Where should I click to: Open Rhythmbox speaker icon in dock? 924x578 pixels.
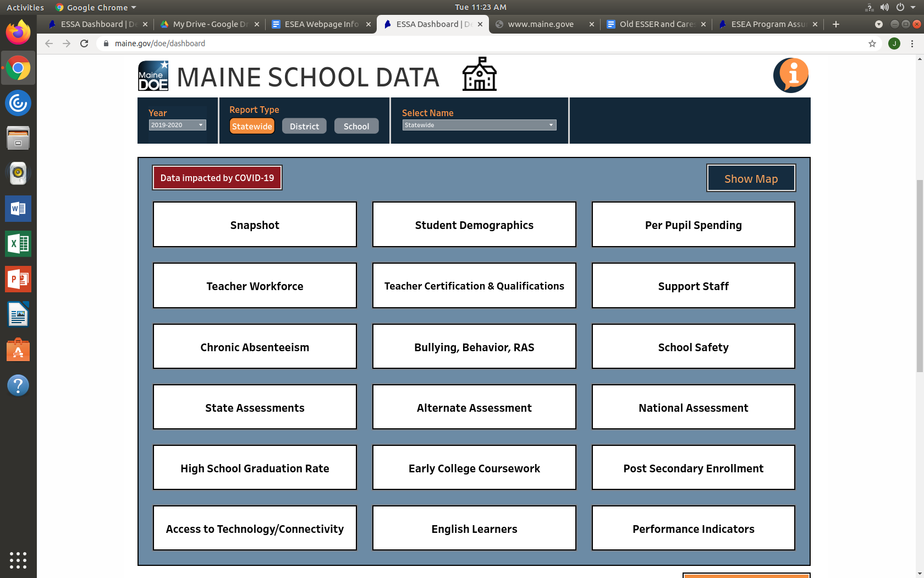pyautogui.click(x=18, y=173)
